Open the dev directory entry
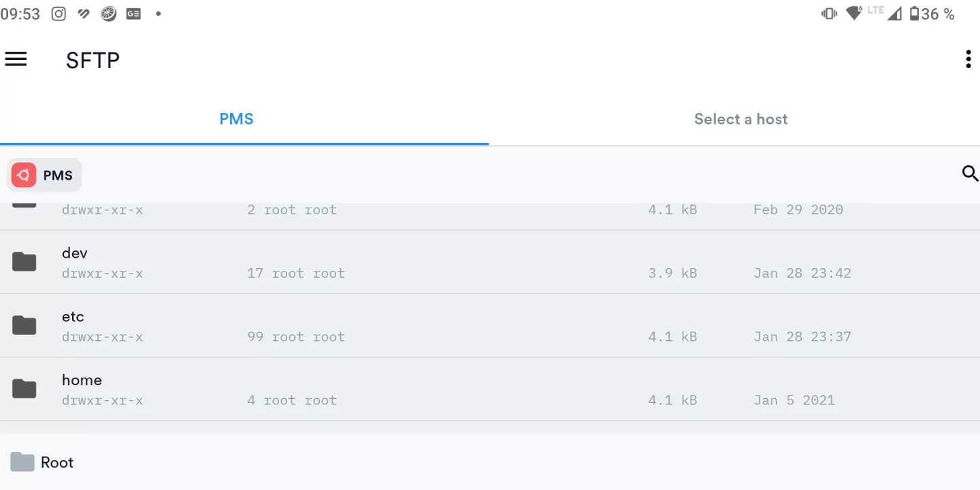This screenshot has width=980, height=490. coord(272,262)
